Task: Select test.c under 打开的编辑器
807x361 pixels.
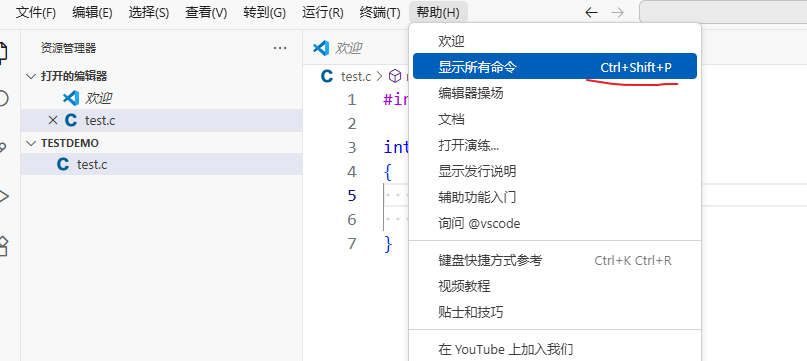Action: pyautogui.click(x=162, y=121)
